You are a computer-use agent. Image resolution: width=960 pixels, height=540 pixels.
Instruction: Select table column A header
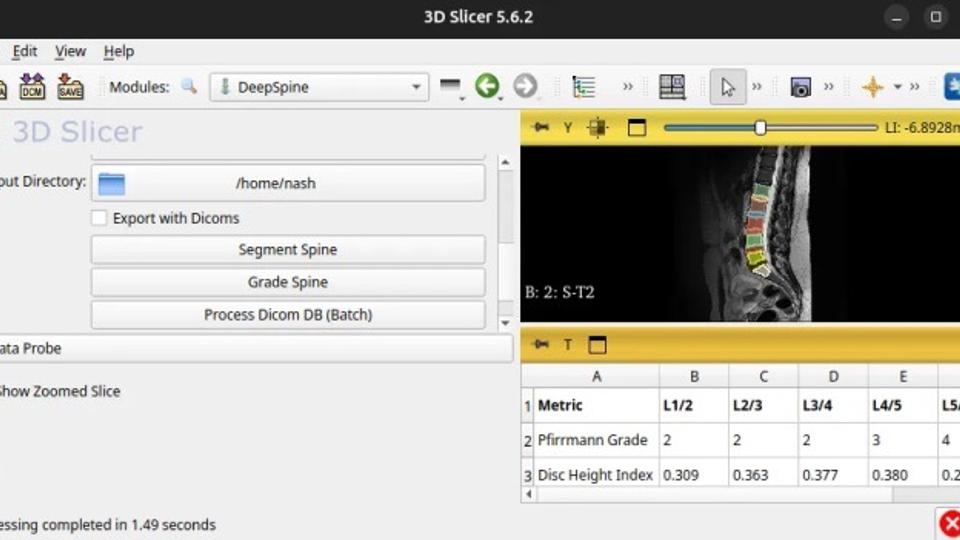tap(596, 377)
